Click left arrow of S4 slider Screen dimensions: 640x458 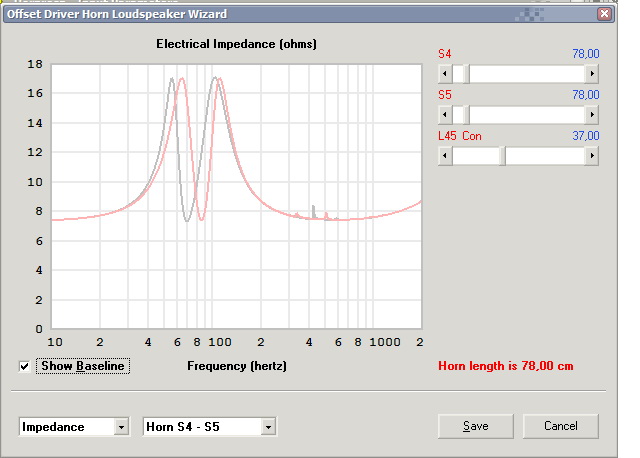point(445,74)
